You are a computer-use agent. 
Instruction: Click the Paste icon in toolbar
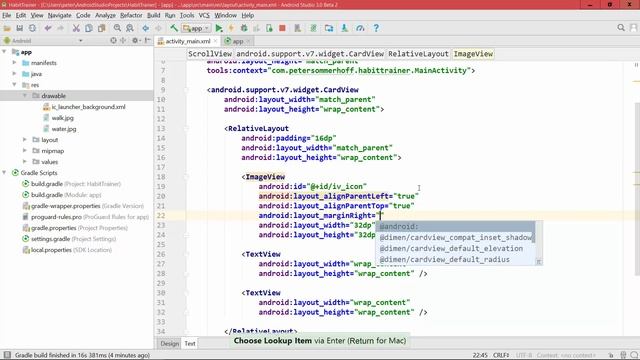[x=101, y=28]
